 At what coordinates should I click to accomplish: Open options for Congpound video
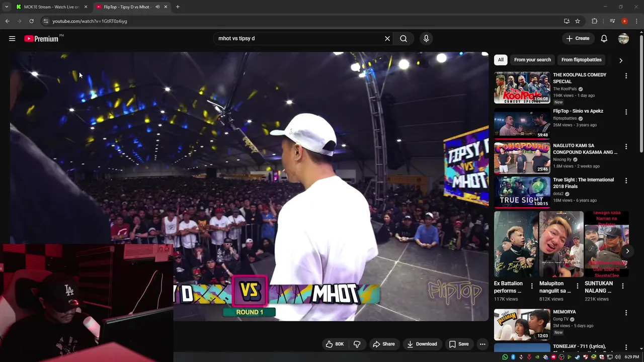click(x=626, y=146)
